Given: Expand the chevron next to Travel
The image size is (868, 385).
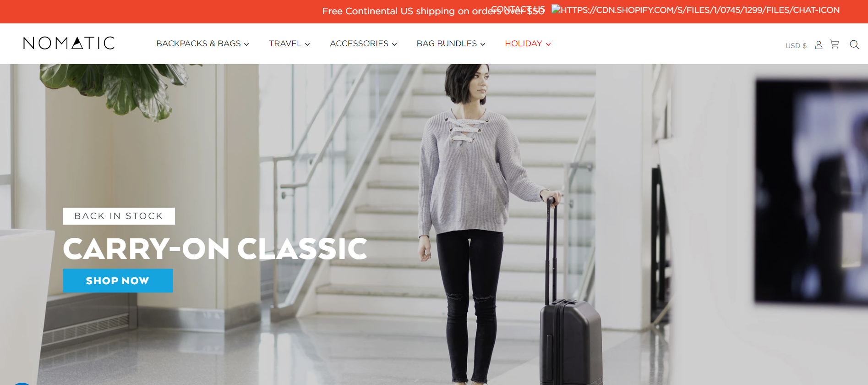Looking at the screenshot, I should [x=307, y=44].
